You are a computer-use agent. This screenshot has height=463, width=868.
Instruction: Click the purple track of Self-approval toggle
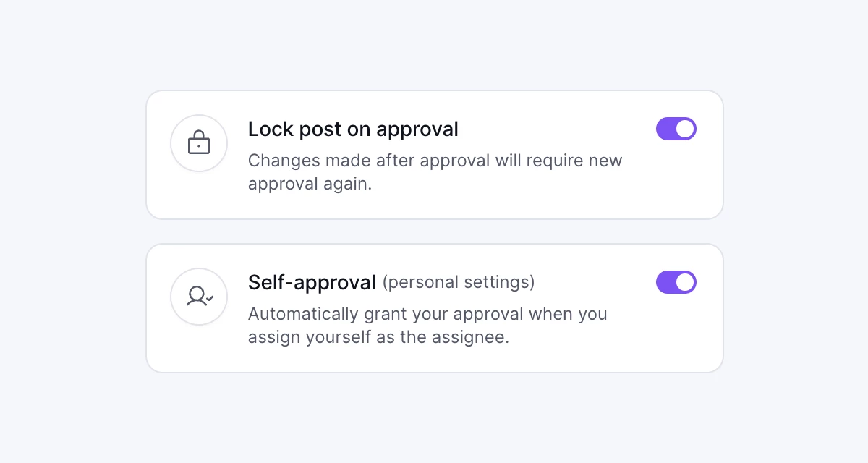pyautogui.click(x=665, y=282)
